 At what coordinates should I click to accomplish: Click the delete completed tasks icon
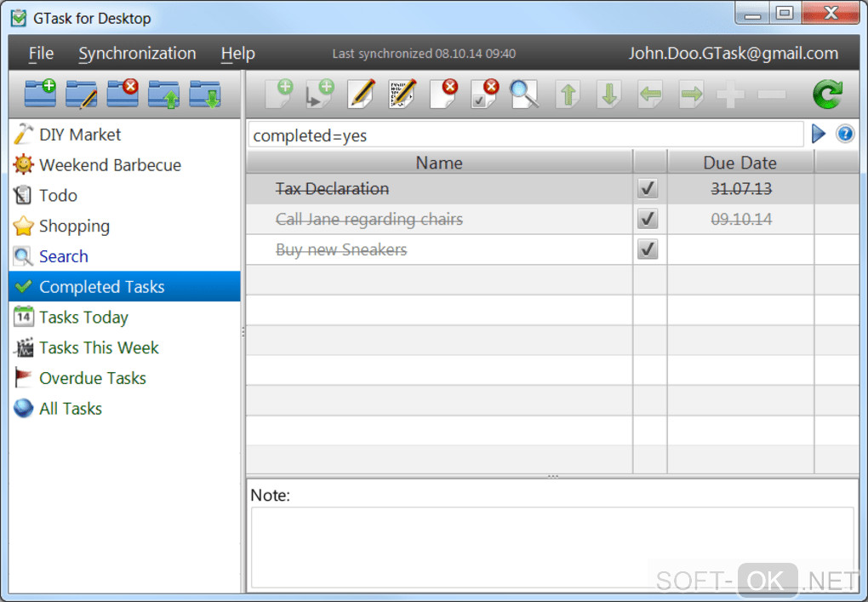coord(484,94)
